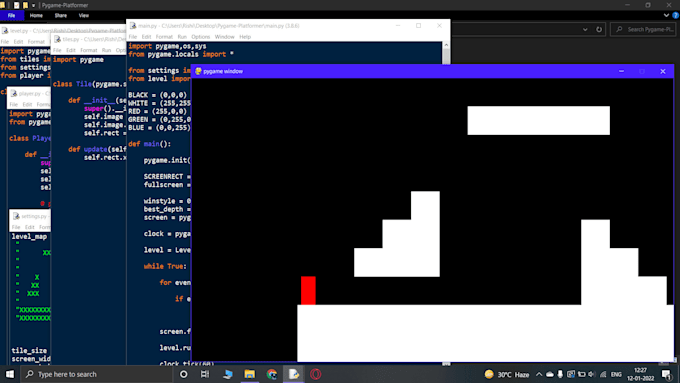Close the pygame window
The height and width of the screenshot is (383, 680).
tap(663, 71)
